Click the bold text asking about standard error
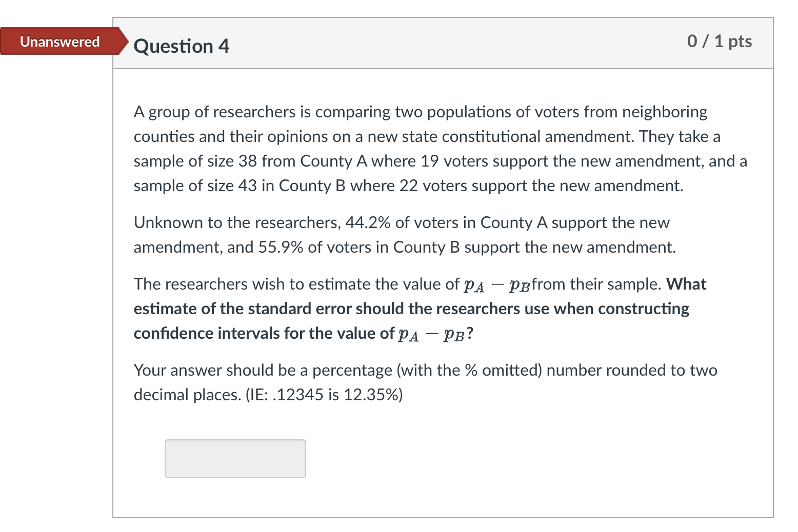This screenshot has height=532, width=798. (410, 308)
